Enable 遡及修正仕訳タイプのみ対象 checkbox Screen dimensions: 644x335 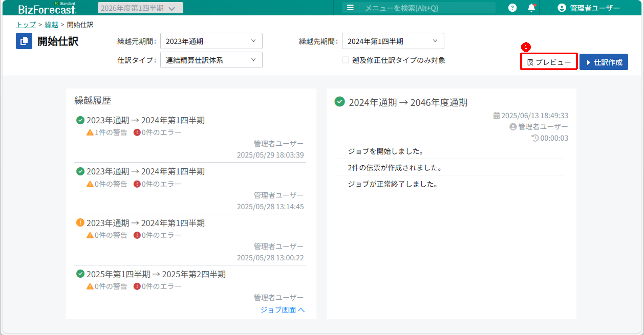pyautogui.click(x=346, y=60)
